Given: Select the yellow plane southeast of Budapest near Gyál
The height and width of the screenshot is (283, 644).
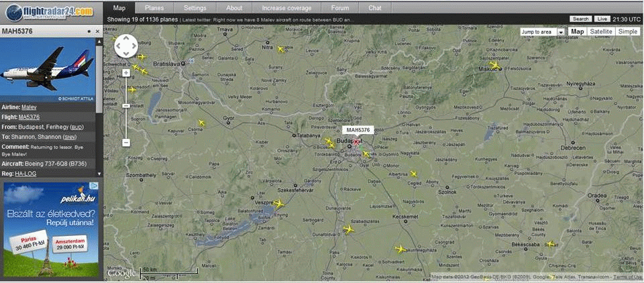Looking at the screenshot, I should pos(366,154).
